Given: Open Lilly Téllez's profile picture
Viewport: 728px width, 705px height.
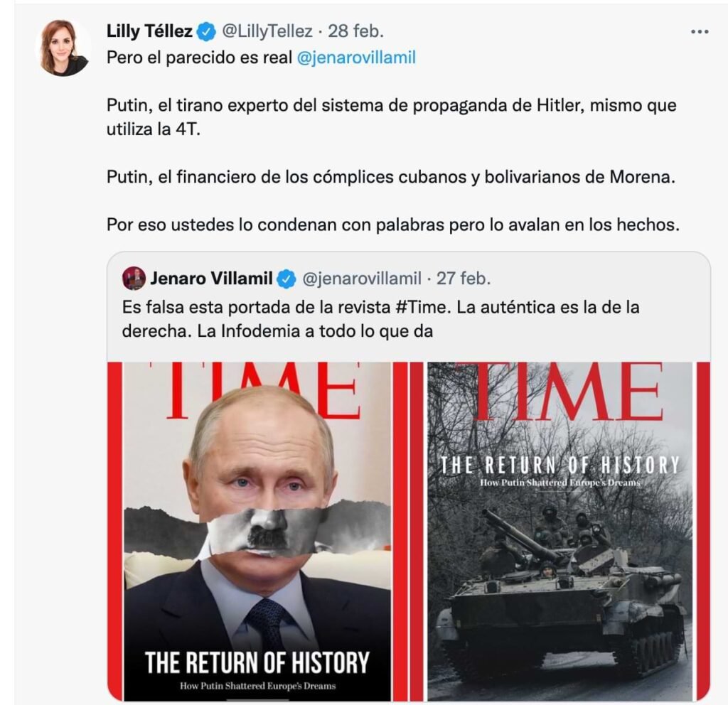Looking at the screenshot, I should pyautogui.click(x=63, y=48).
